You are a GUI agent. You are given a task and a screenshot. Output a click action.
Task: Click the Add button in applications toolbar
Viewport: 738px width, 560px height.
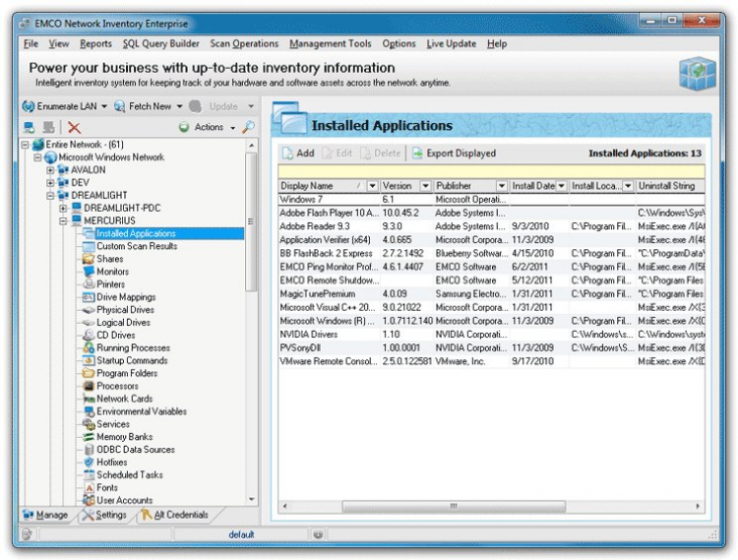298,154
